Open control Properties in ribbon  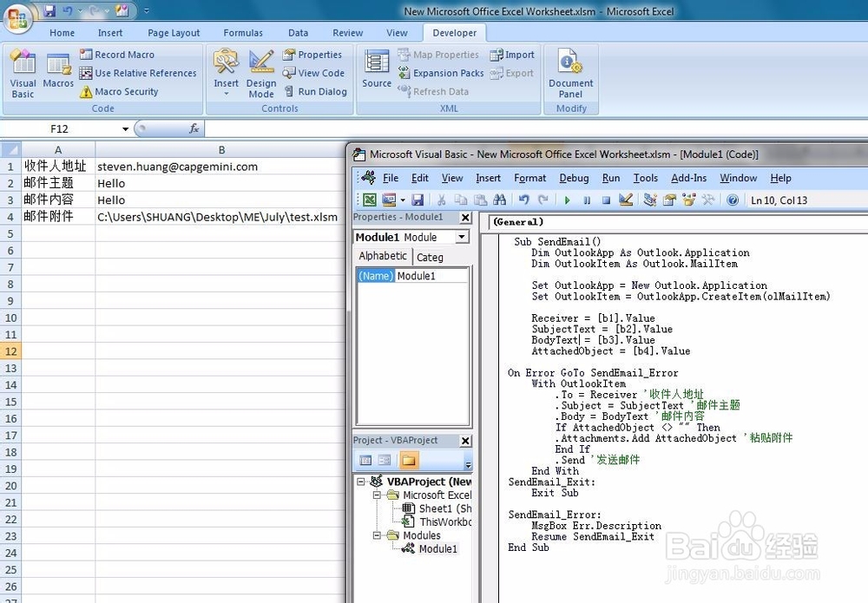click(x=312, y=54)
